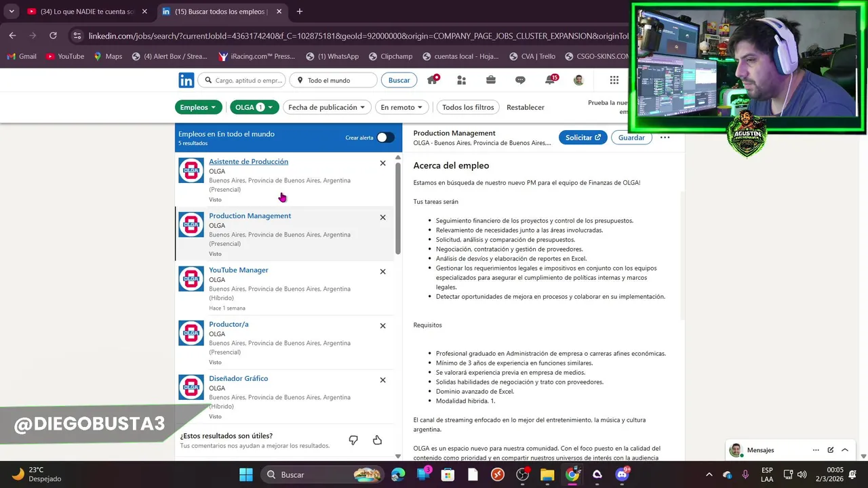Open the Jobs briefcase icon
The height and width of the screenshot is (488, 868).
491,80
